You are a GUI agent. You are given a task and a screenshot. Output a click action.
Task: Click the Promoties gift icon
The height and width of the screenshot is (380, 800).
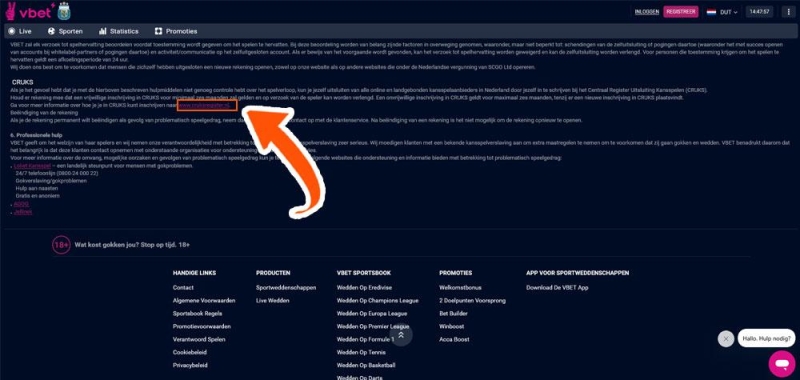tap(158, 31)
